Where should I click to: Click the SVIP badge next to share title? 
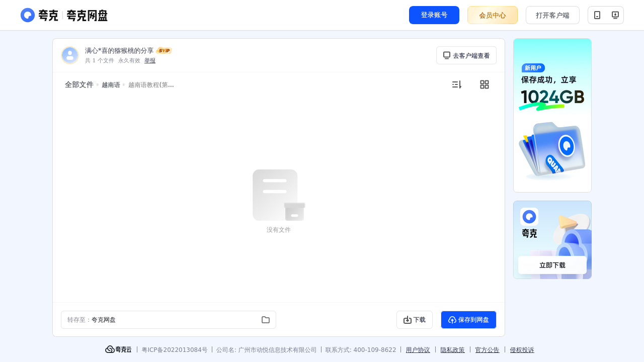point(164,50)
